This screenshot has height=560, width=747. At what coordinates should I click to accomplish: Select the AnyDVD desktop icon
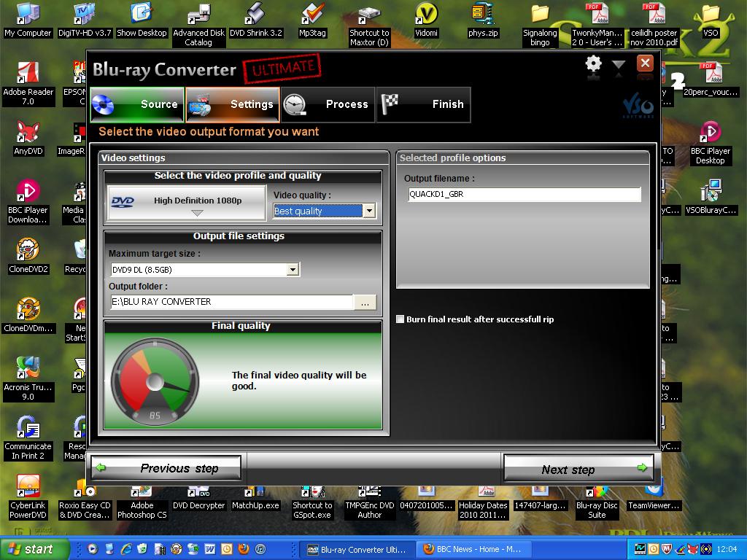tap(28, 139)
